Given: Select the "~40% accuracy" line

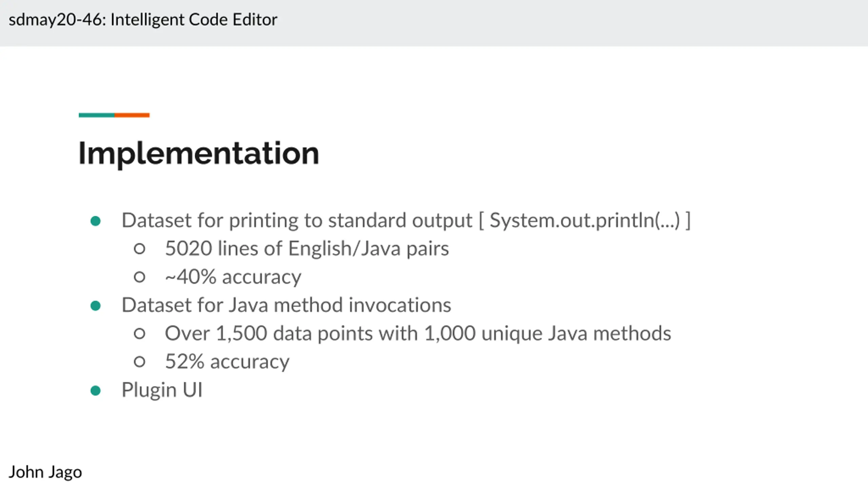Looking at the screenshot, I should [233, 277].
